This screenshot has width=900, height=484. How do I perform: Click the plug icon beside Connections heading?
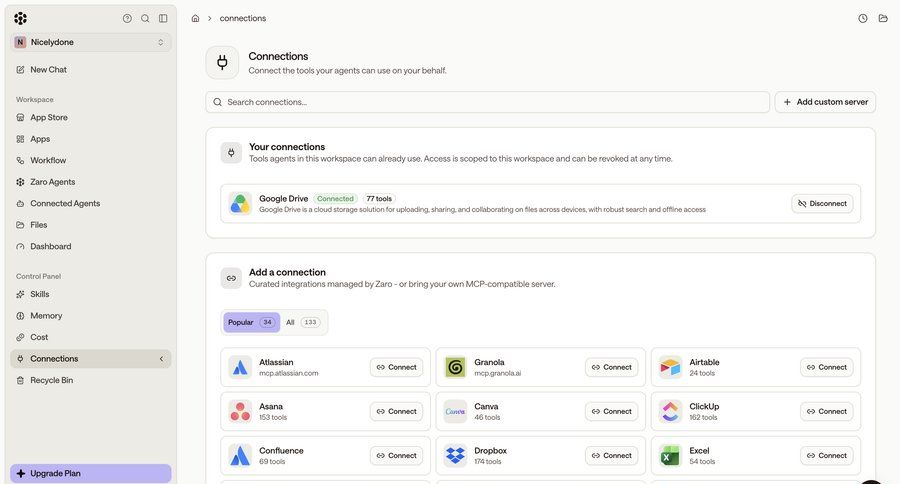[222, 62]
